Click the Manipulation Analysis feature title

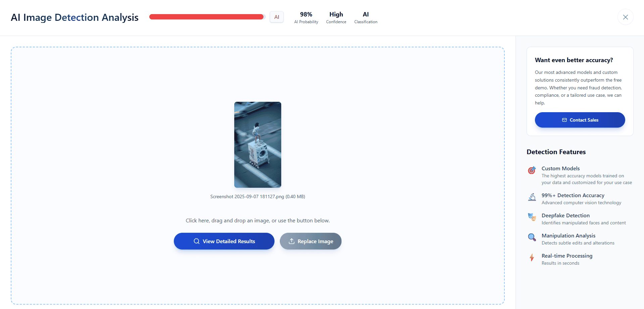click(x=568, y=236)
